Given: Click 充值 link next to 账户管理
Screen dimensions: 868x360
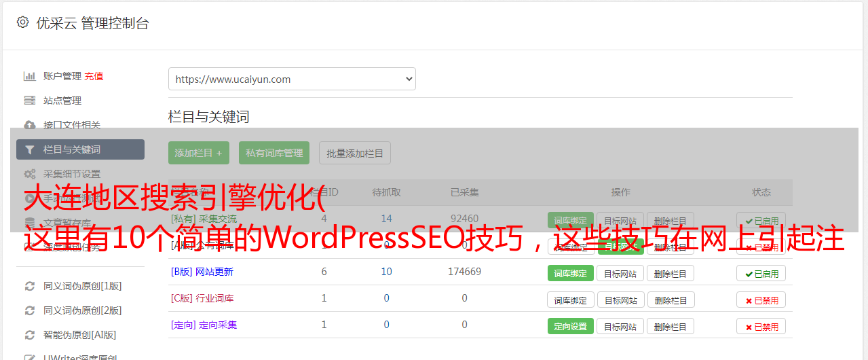Looking at the screenshot, I should pyautogui.click(x=94, y=76).
